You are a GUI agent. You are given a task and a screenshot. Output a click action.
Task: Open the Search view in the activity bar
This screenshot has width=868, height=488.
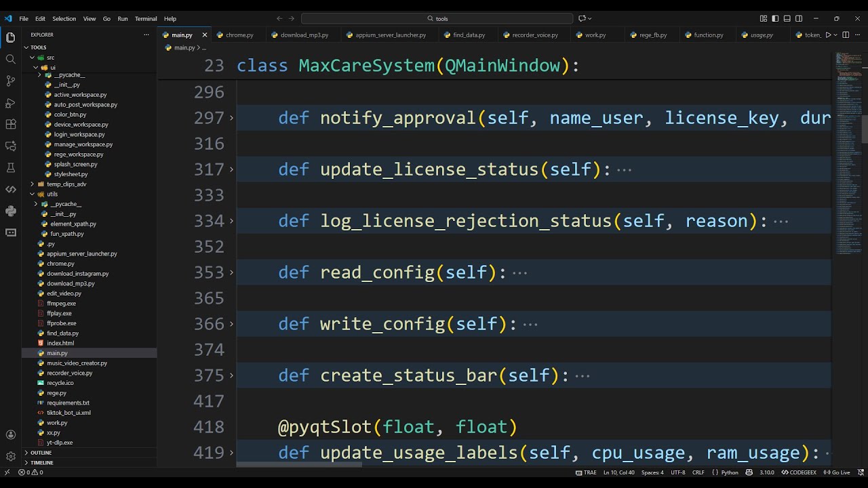tap(10, 59)
